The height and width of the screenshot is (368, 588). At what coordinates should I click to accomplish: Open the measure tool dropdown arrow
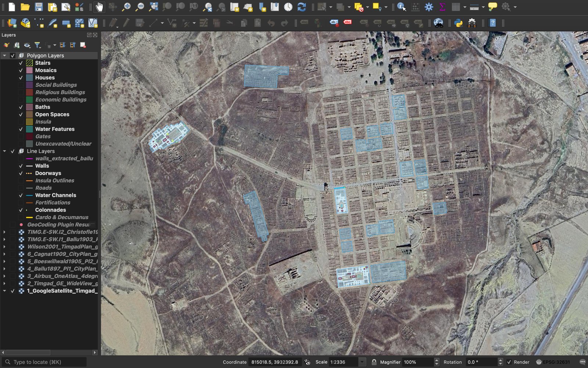pos(483,7)
